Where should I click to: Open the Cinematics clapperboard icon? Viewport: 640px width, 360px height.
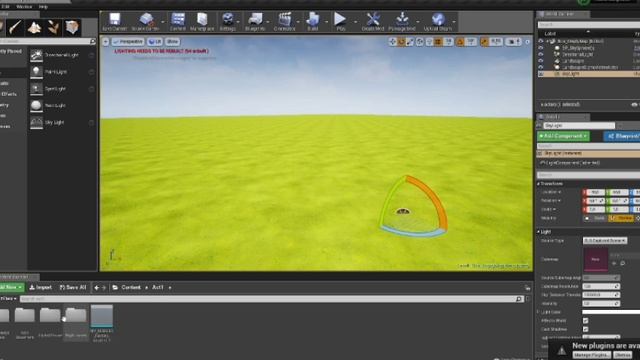tap(284, 22)
